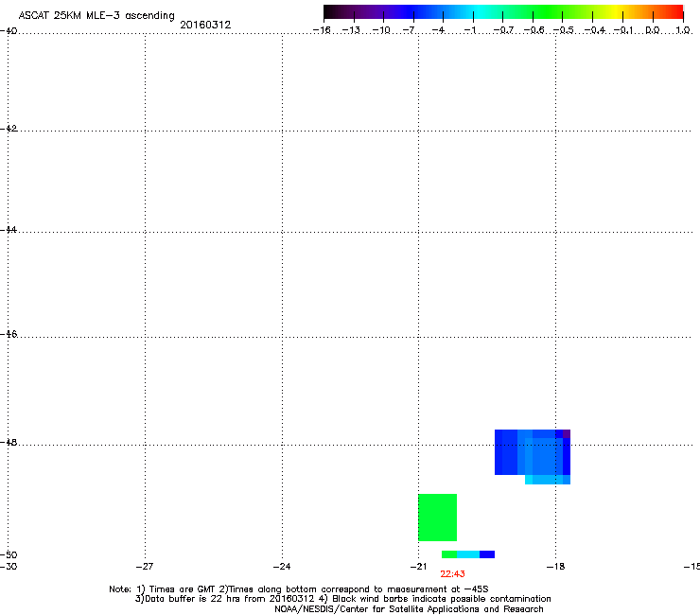Click the small dark blue segment near latitude -50

click(487, 554)
